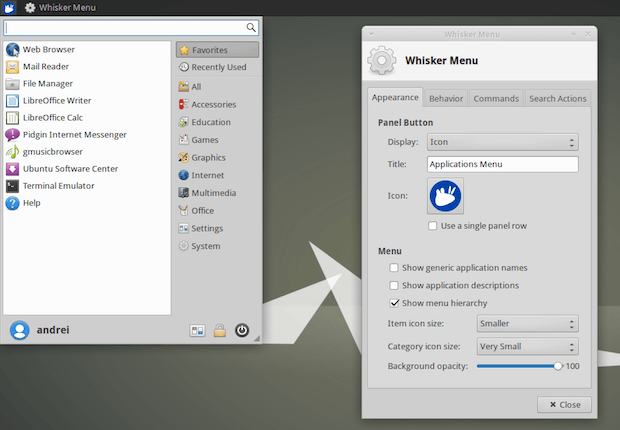Image resolution: width=620 pixels, height=430 pixels.
Task: Open the Display dropdown showing Icon
Action: point(503,142)
